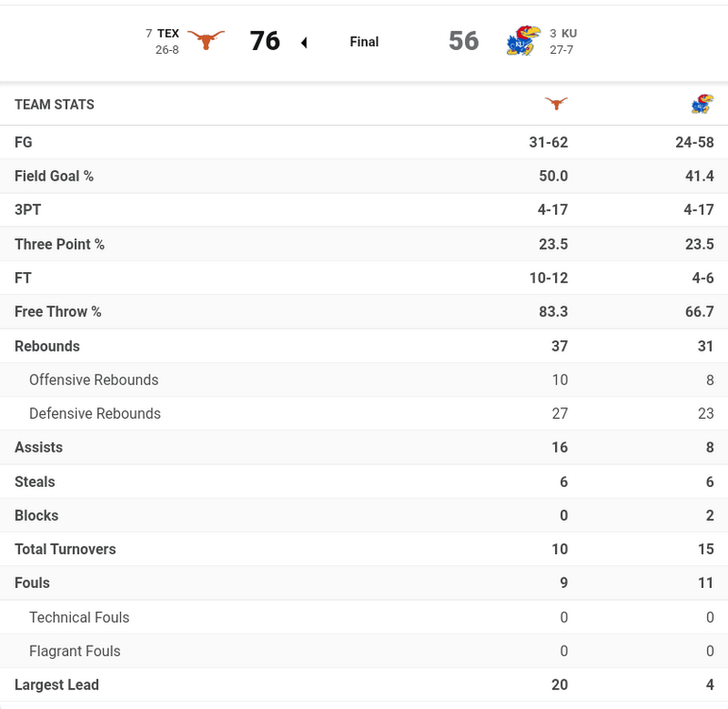Viewport: 728px width, 709px height.
Task: Select the Technical Fouls row label
Action: click(x=79, y=617)
